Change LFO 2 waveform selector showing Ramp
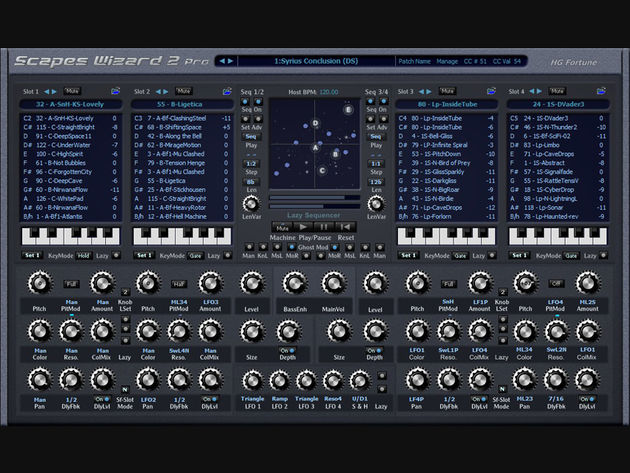 [280, 399]
